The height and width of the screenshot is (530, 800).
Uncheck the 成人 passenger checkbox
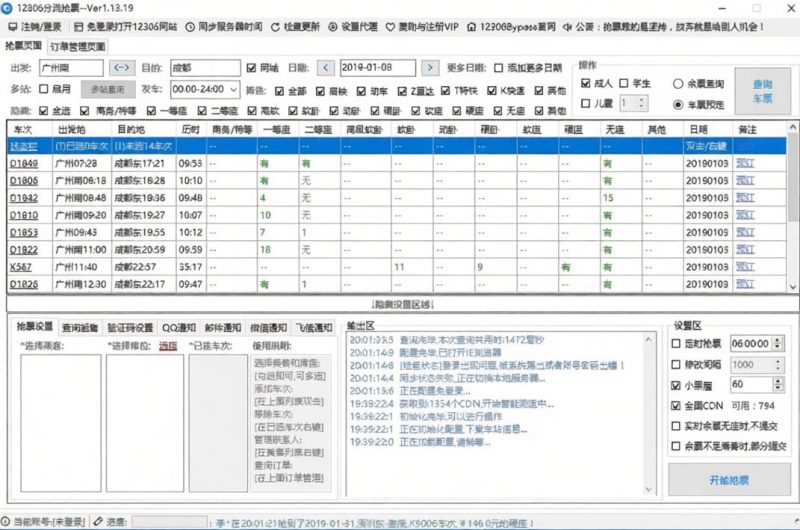(x=586, y=83)
